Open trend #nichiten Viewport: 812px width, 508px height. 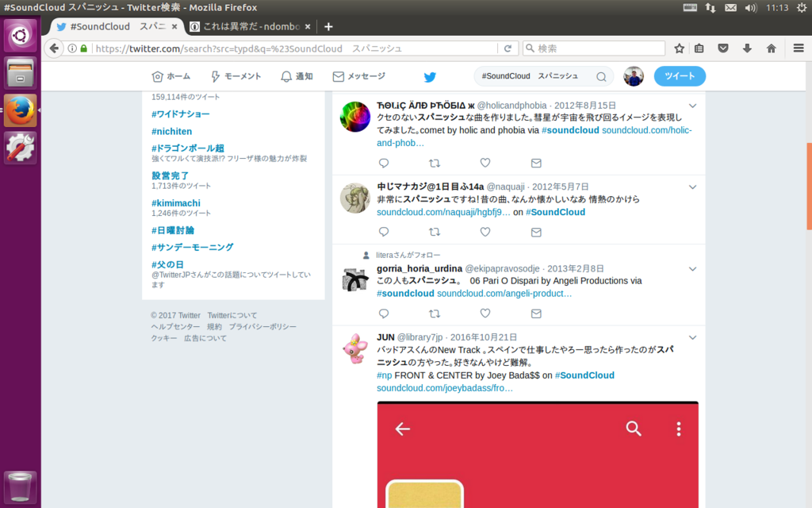[171, 132]
